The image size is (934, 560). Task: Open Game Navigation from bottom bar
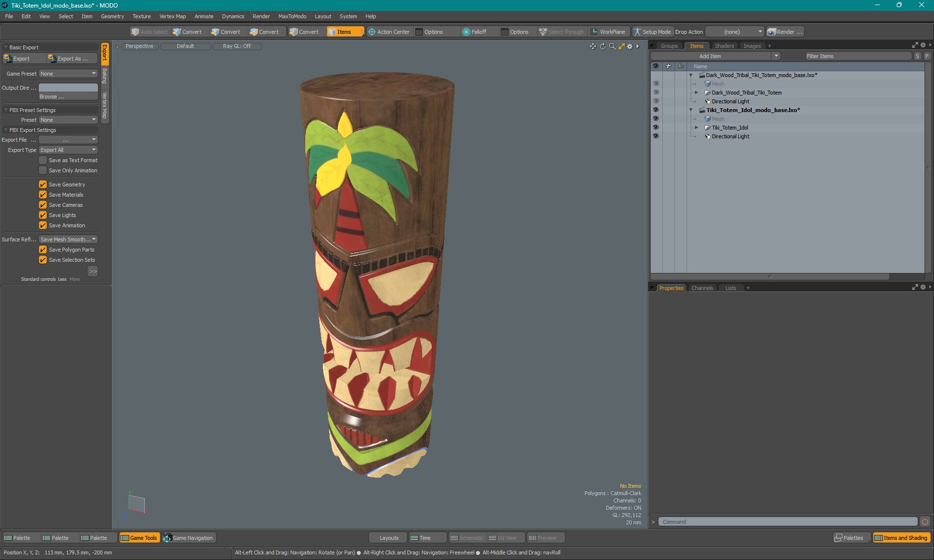coord(188,538)
